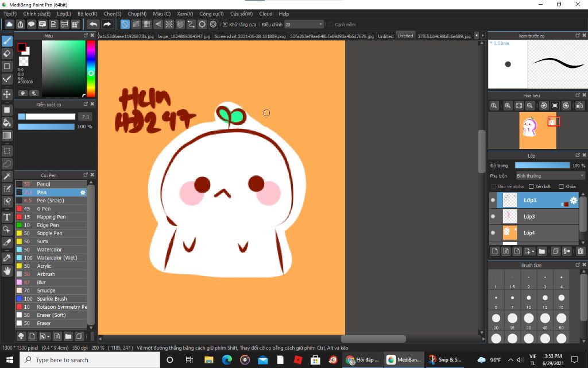Turn on the radial snap guide
This screenshot has width=588, height=368.
click(169, 24)
